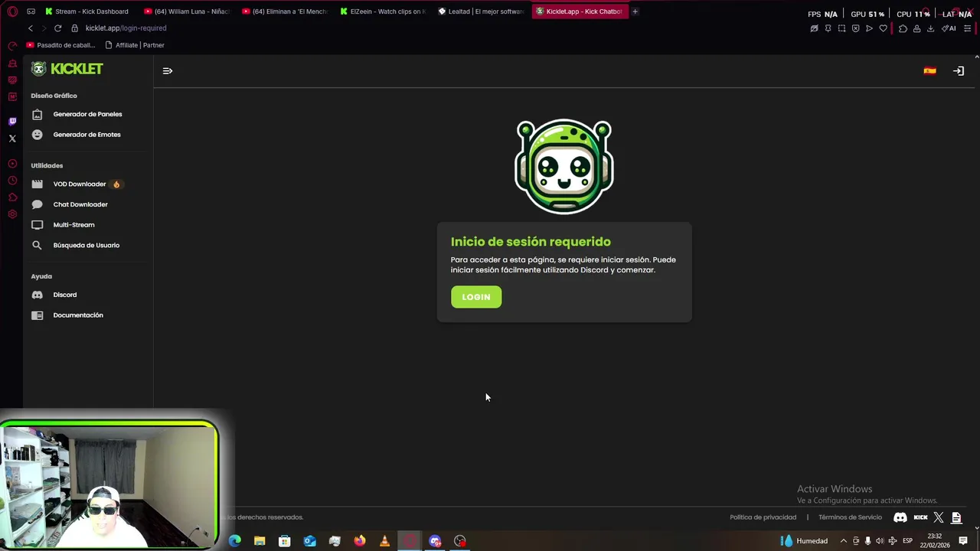980x551 pixels.
Task: Click the browser downloads icon
Action: click(930, 28)
